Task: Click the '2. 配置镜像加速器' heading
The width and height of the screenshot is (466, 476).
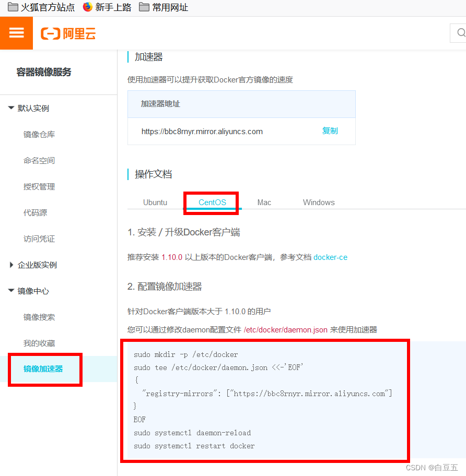Action: pyautogui.click(x=165, y=286)
